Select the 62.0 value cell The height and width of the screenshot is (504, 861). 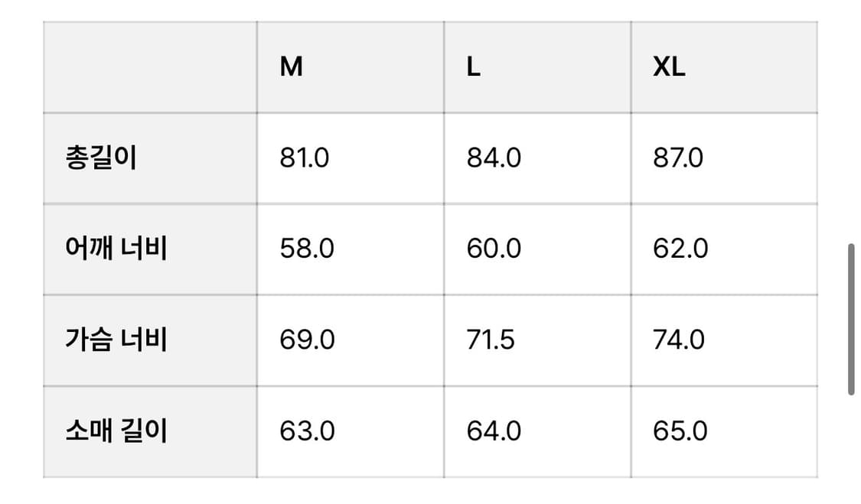click(x=680, y=249)
